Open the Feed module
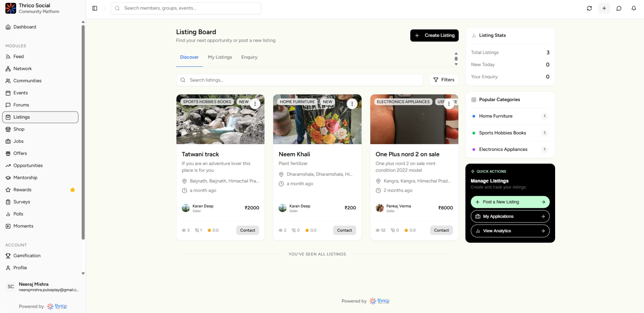Image resolution: width=644 pixels, height=313 pixels. coord(40,57)
